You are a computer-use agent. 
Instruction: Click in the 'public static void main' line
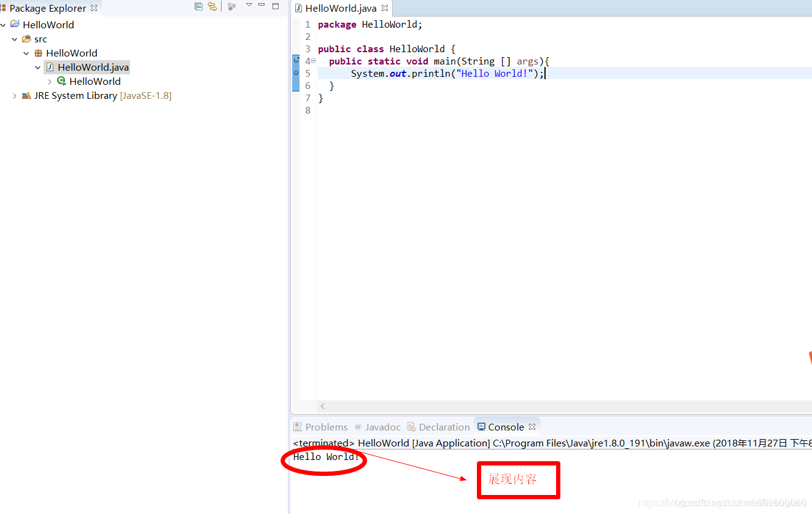pyautogui.click(x=439, y=61)
